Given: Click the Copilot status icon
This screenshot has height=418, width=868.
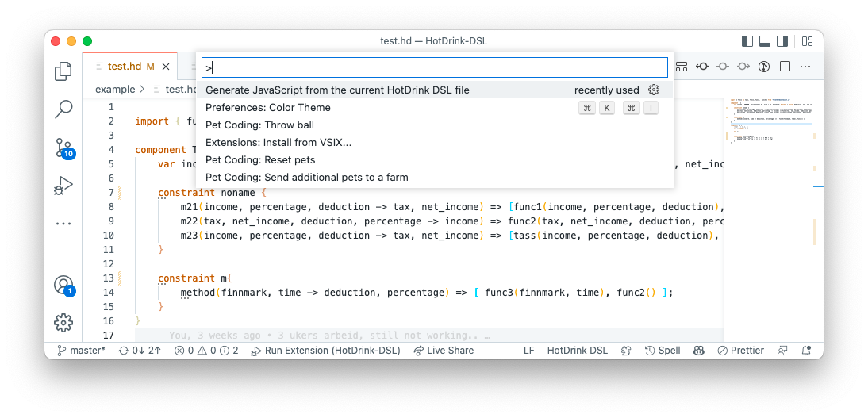Looking at the screenshot, I should pos(699,351).
